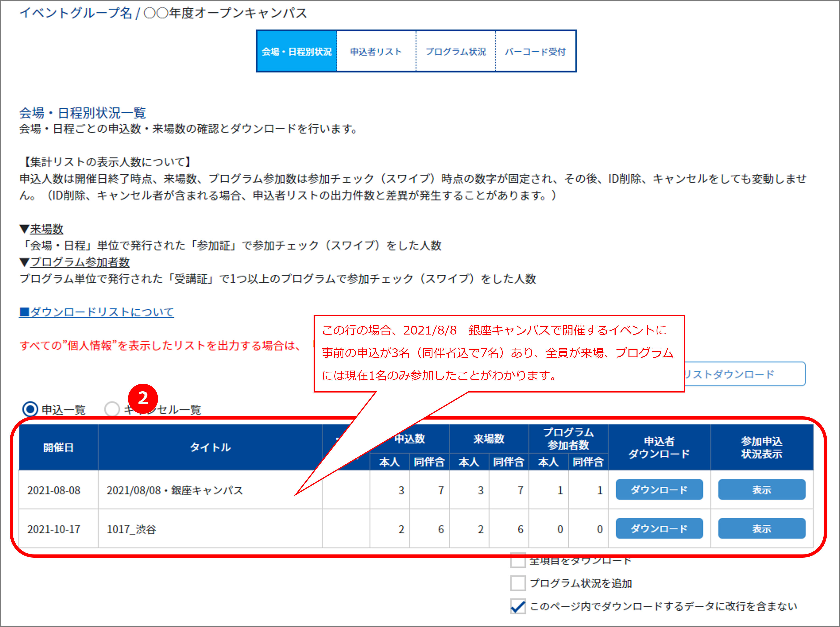Screen dimensions: 840x627
Task: Click the title 2021/08/08・銀座キャンパス
Action: point(175,490)
